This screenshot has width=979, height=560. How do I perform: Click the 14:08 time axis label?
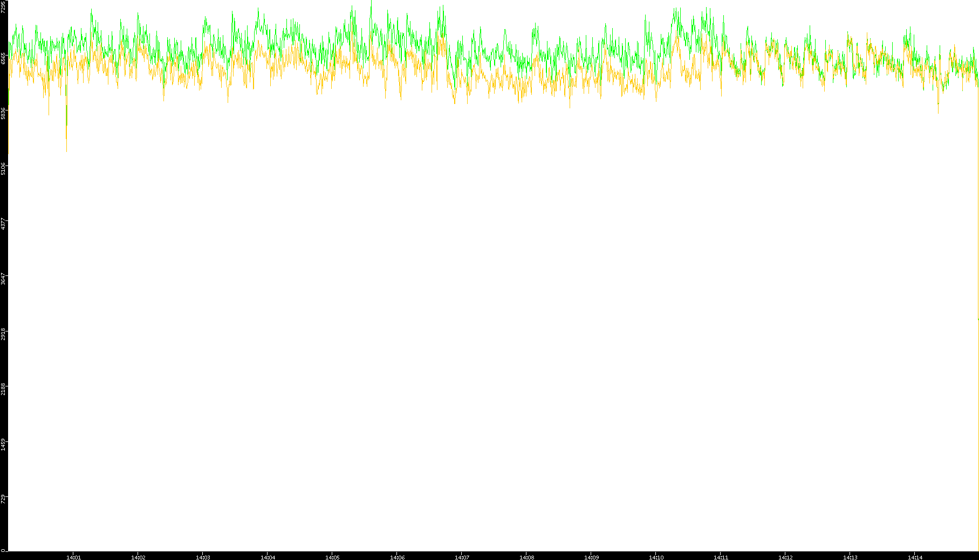coord(526,557)
